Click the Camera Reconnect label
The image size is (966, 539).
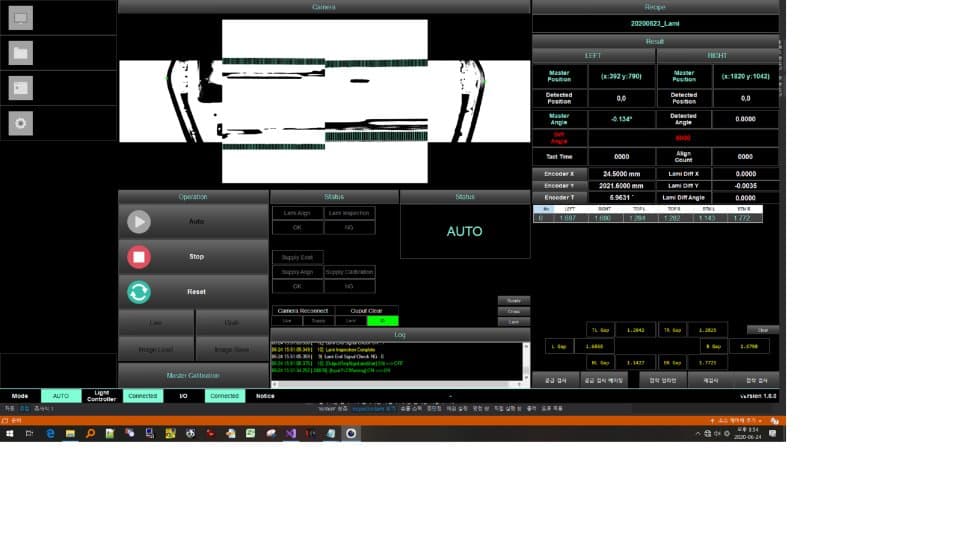pyautogui.click(x=302, y=311)
